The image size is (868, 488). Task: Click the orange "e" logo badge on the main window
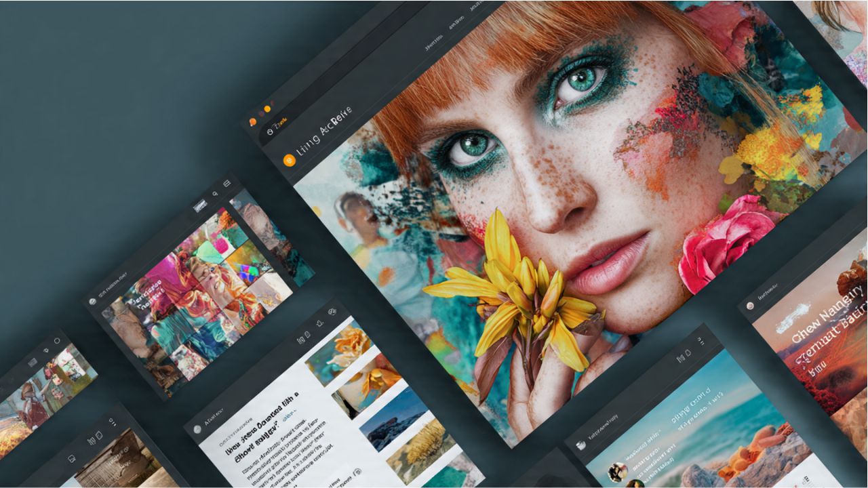pos(290,160)
